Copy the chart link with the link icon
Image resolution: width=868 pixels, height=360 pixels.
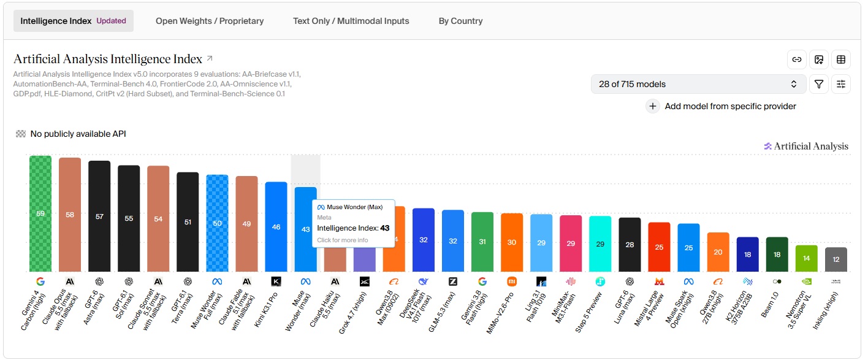coord(797,59)
